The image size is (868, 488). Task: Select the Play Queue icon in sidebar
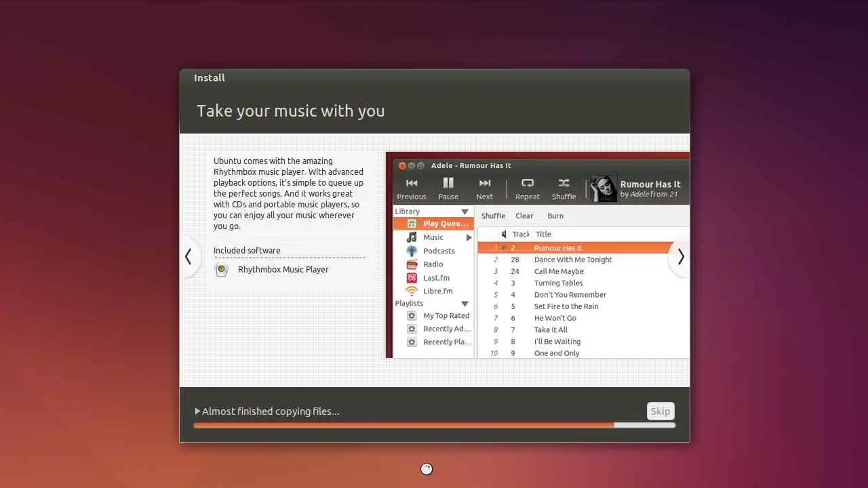tap(412, 224)
